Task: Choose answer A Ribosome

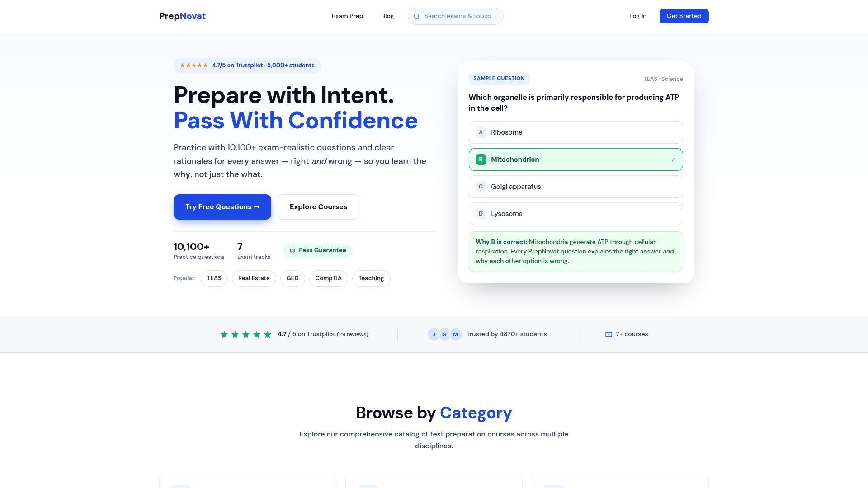Action: tap(576, 132)
